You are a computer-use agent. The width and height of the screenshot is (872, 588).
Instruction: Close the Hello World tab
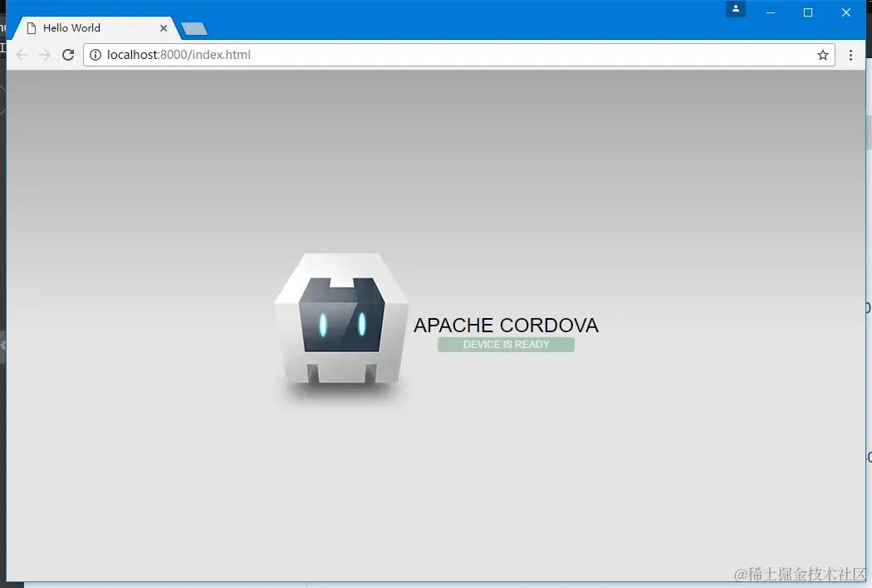(164, 27)
